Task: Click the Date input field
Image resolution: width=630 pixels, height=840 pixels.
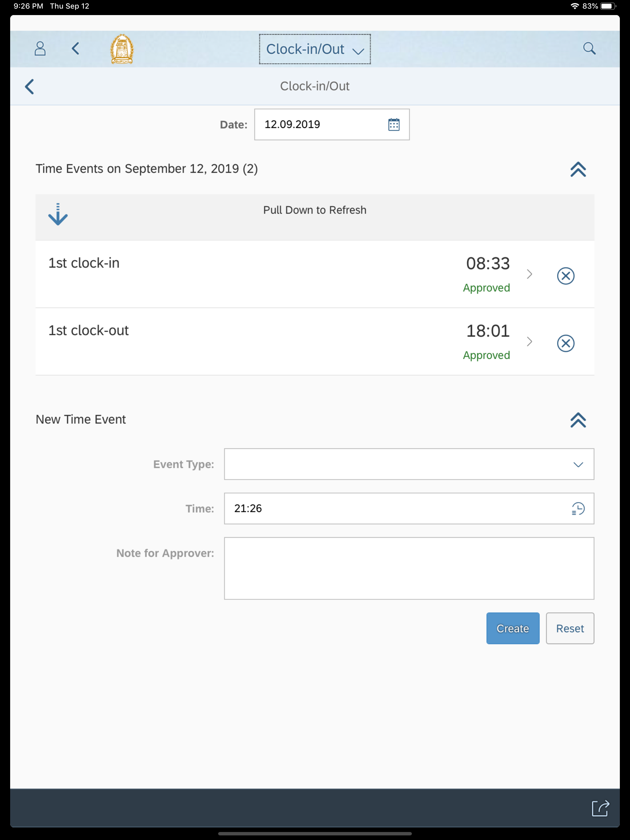Action: click(x=332, y=125)
